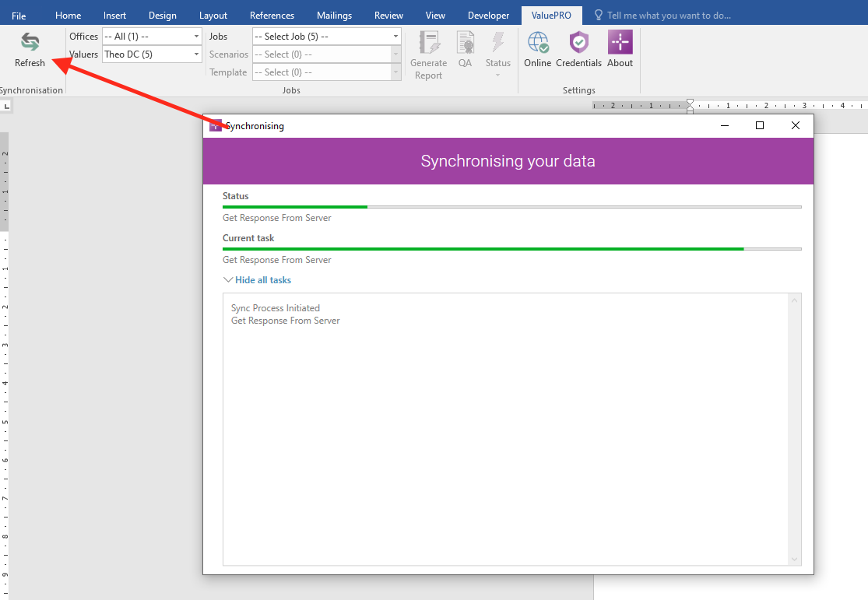Click the Sync Process Initiated log line
This screenshot has height=600, width=868.
275,308
